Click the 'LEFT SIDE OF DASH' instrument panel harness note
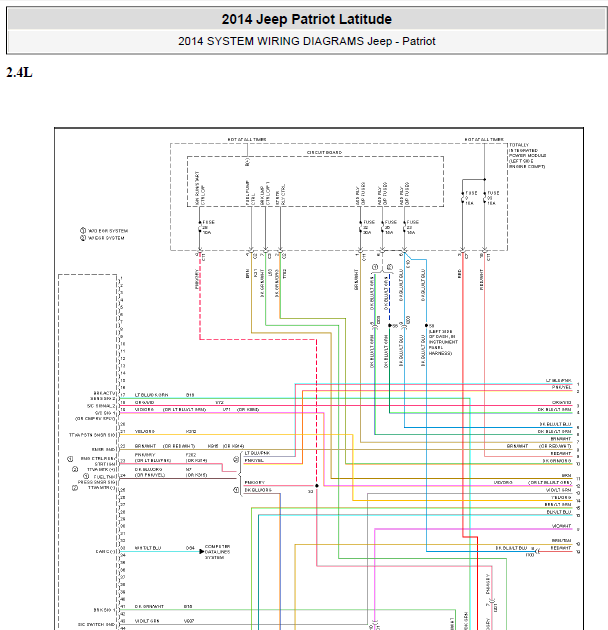The image size is (608, 630). point(443,342)
